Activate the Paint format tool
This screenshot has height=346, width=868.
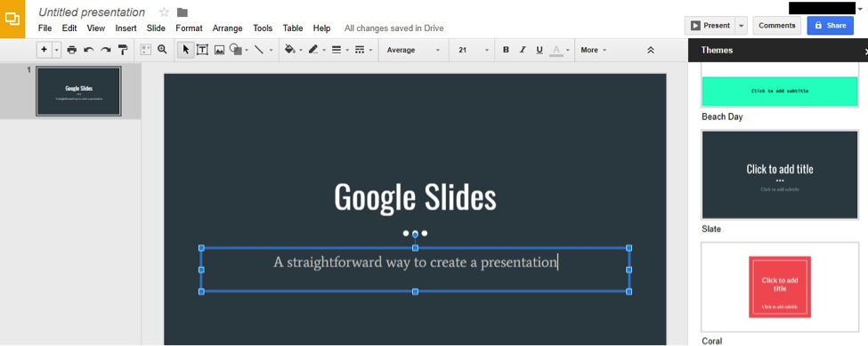coord(123,50)
